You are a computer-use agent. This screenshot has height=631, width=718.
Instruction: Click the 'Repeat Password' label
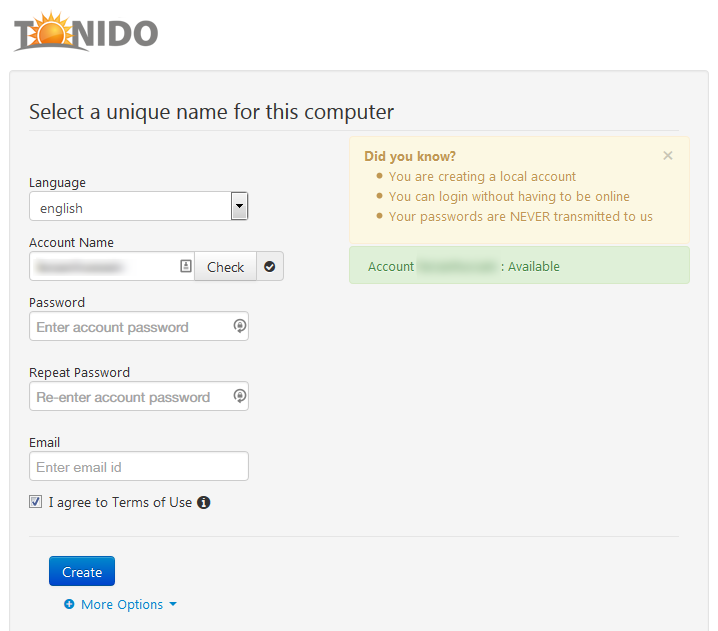coord(80,373)
